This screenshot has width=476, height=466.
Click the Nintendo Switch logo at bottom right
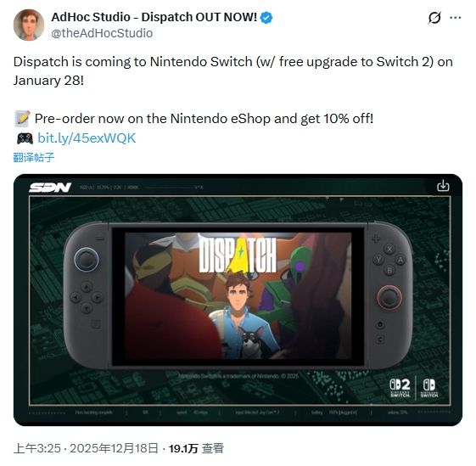pos(429,388)
